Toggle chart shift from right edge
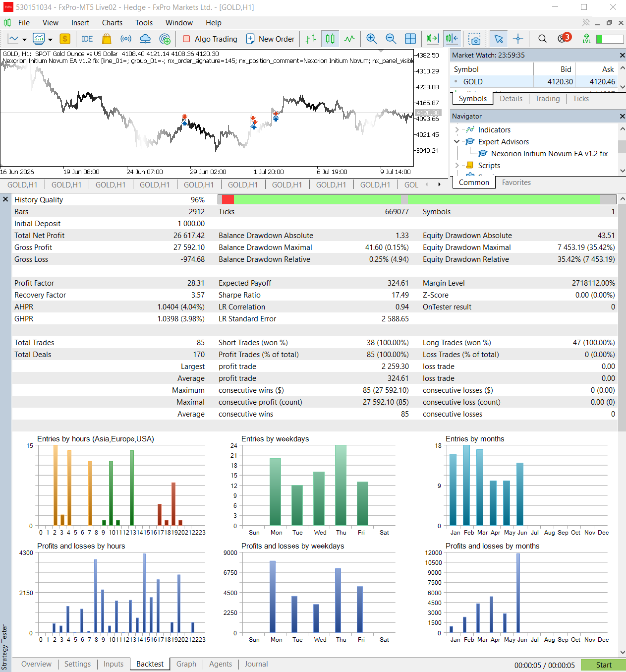Viewport: 626px width, 672px height. tap(452, 39)
